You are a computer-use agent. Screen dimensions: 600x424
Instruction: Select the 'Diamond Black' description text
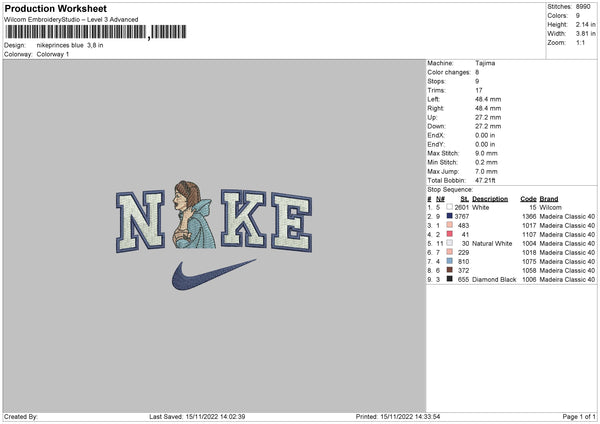coord(494,279)
